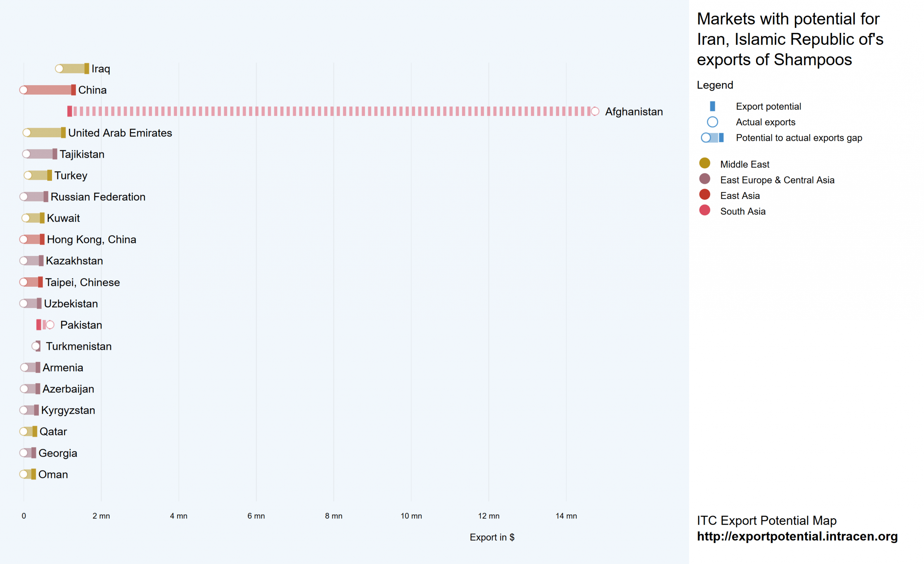Click the Russian Federation bar

(x=35, y=197)
